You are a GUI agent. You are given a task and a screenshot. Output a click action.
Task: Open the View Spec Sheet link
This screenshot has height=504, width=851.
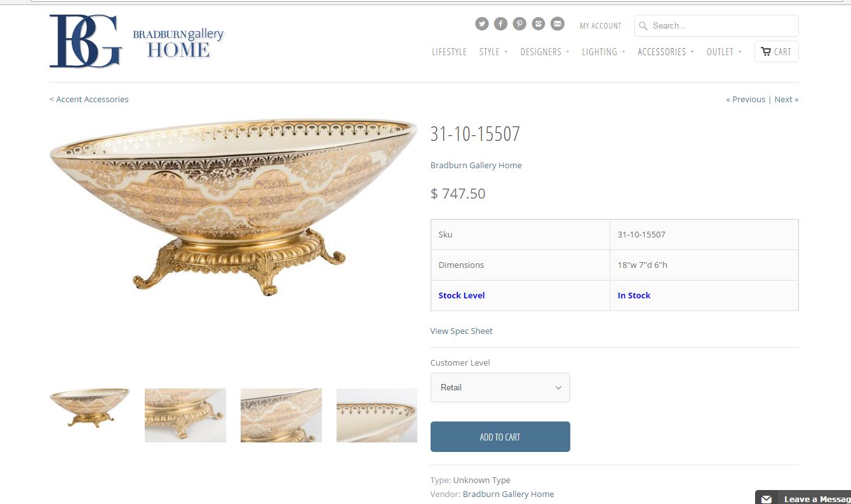pos(462,331)
